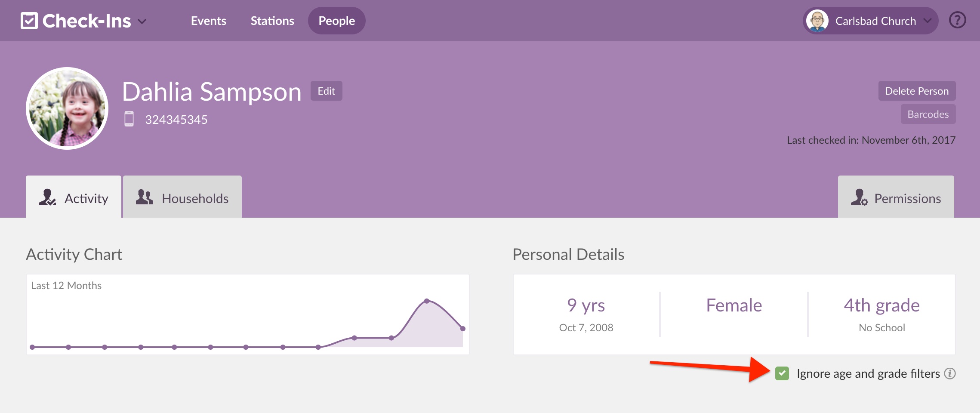Uncheck Ignore age and grade filters
Image resolution: width=980 pixels, height=413 pixels.
(x=782, y=373)
